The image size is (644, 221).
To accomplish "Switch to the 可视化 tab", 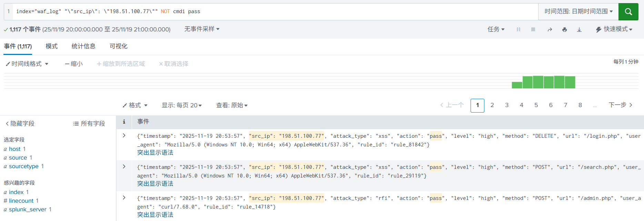I will [x=118, y=46].
